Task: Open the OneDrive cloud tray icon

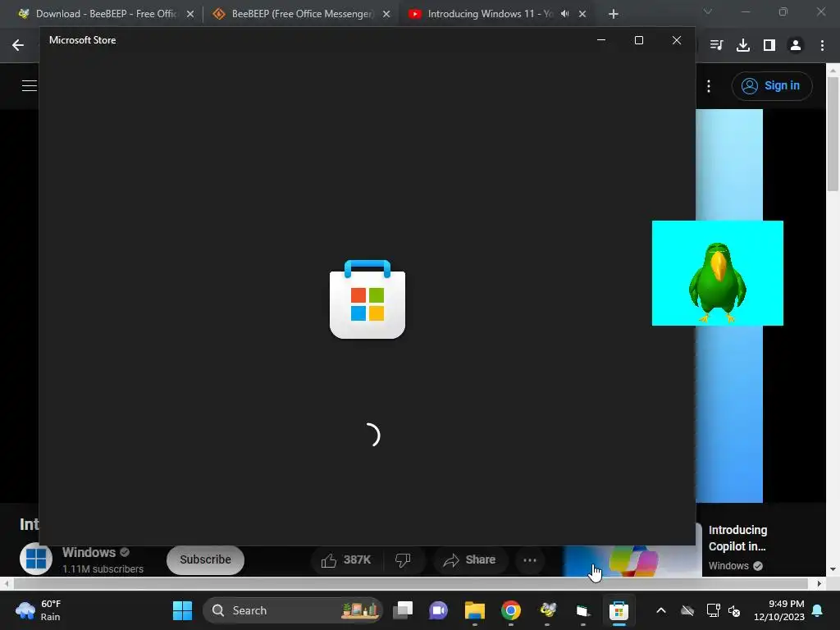Action: (x=687, y=610)
